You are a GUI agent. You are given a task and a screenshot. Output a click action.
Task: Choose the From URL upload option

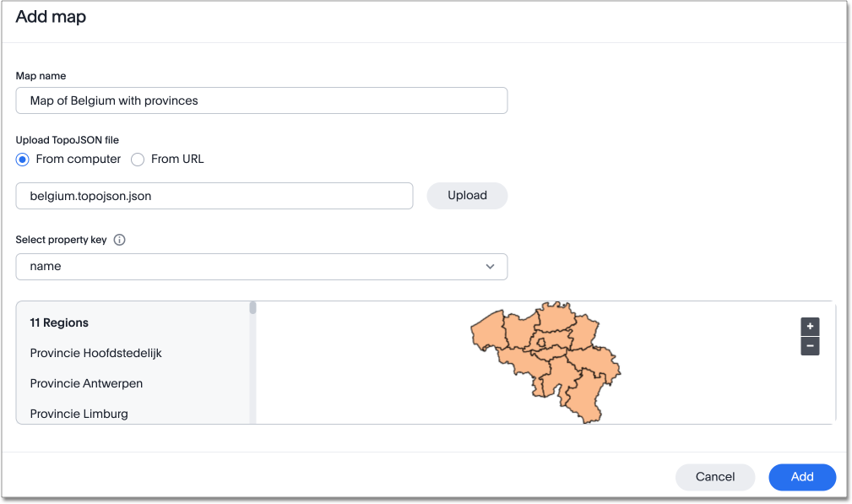coord(137,160)
